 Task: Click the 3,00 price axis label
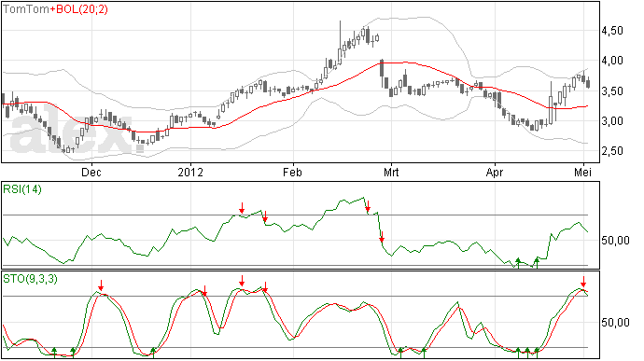pyautogui.click(x=612, y=121)
